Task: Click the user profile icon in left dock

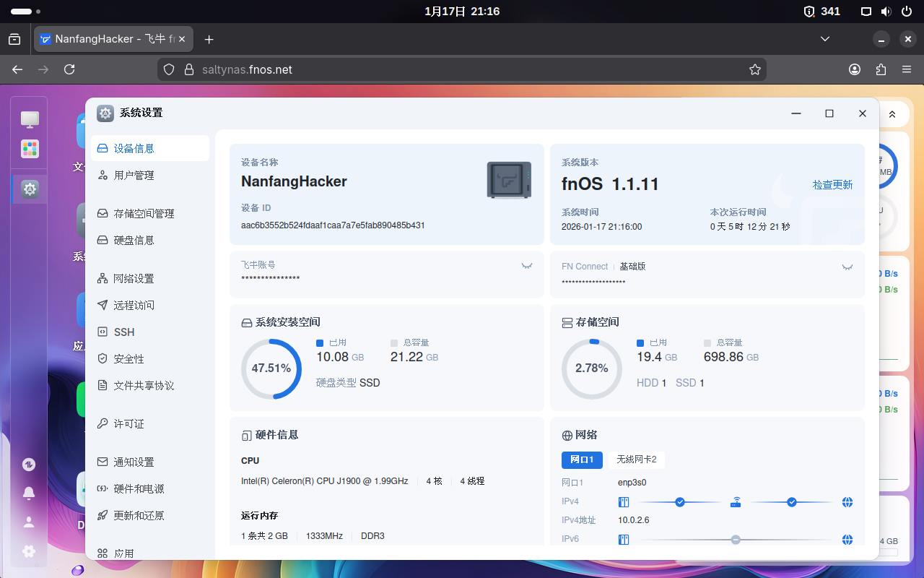Action: click(29, 522)
